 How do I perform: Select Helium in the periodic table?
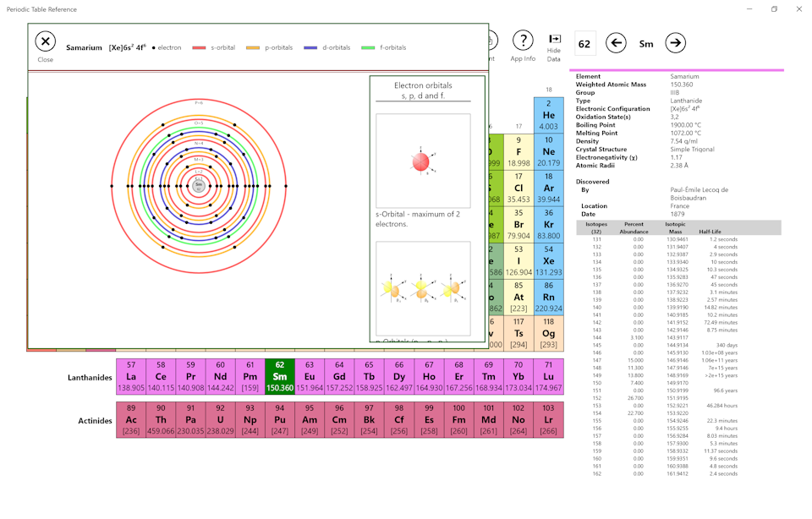(x=549, y=115)
